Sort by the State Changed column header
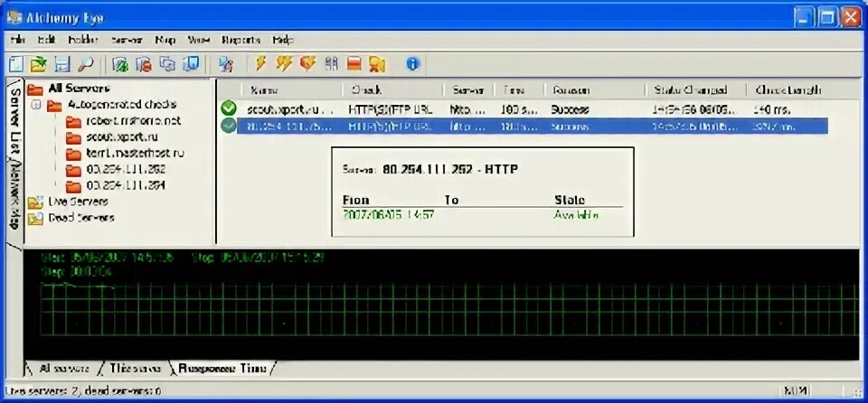The width and height of the screenshot is (868, 403). (696, 89)
